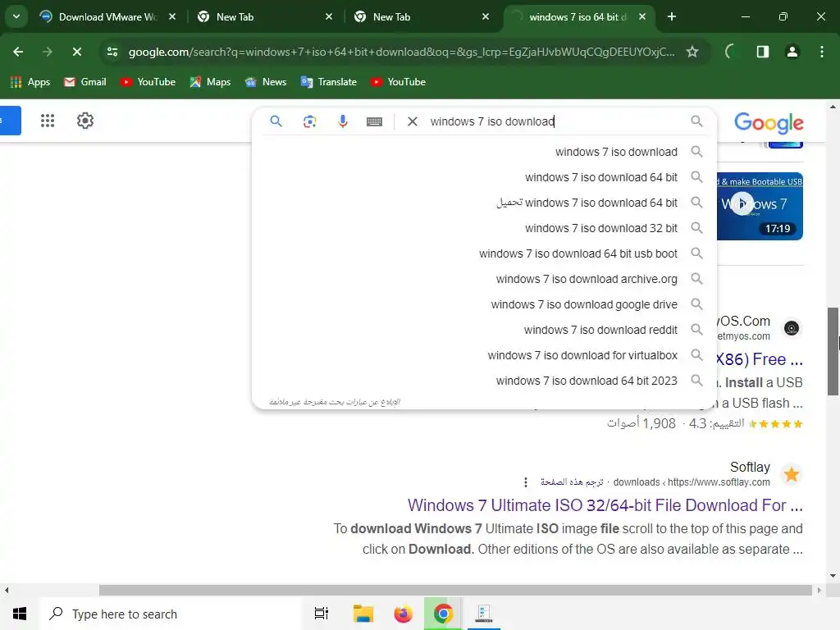Click the horizontal page scrollbar

click(x=455, y=590)
